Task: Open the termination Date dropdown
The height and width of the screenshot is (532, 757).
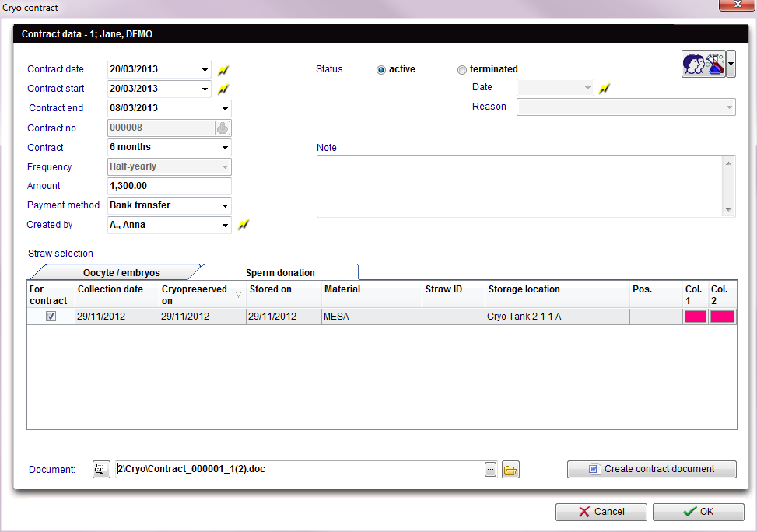Action: [x=587, y=88]
